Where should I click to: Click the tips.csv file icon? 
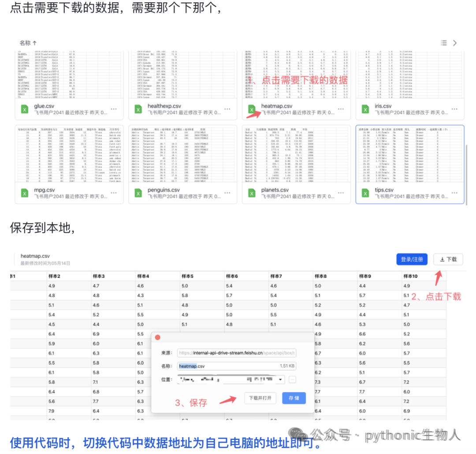point(365,193)
